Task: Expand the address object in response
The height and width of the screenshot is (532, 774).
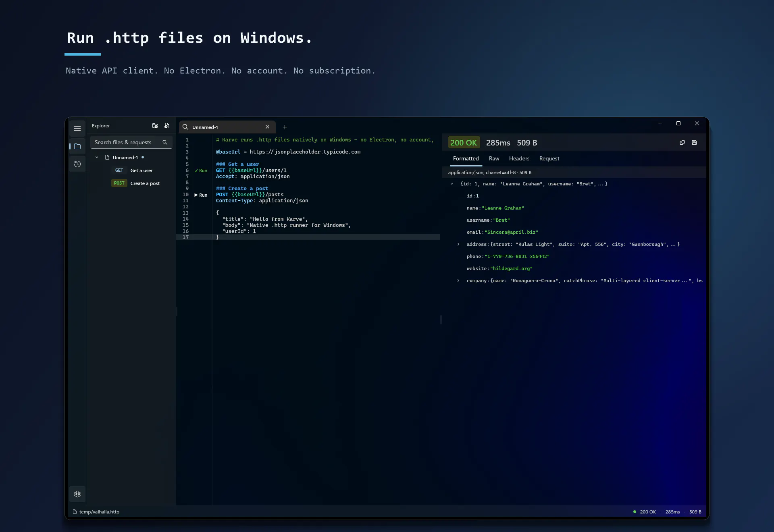Action: click(458, 244)
